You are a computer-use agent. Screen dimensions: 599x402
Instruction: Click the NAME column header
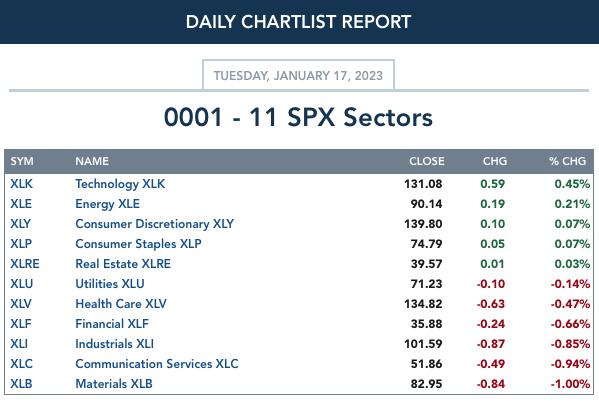[92, 161]
